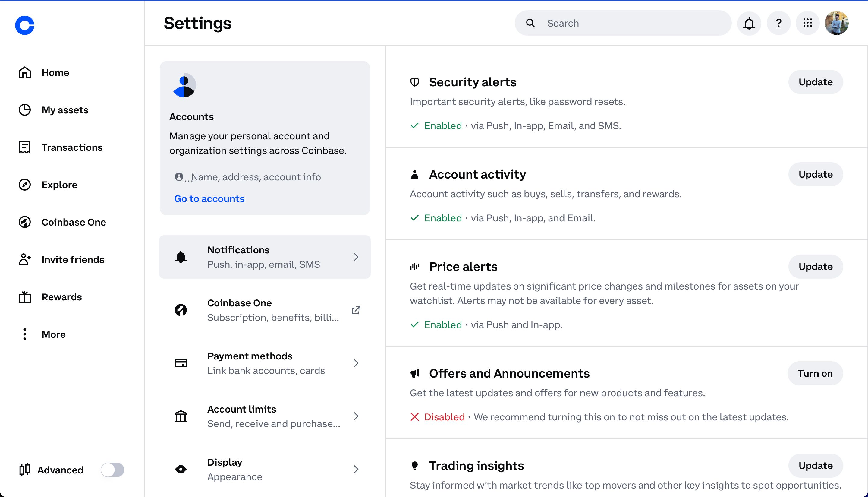Click the Price alerts chart icon
Viewport: 868px width, 497px height.
414,267
